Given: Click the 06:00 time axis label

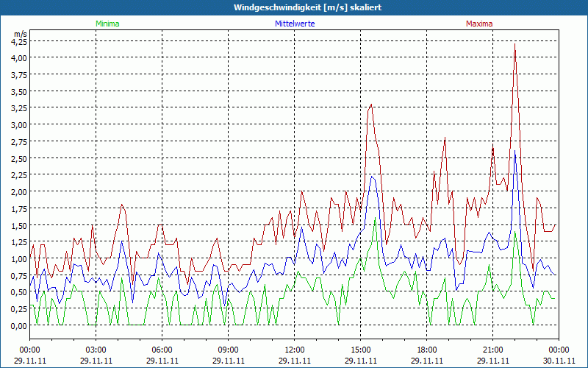Looking at the screenshot, I should (x=162, y=350).
